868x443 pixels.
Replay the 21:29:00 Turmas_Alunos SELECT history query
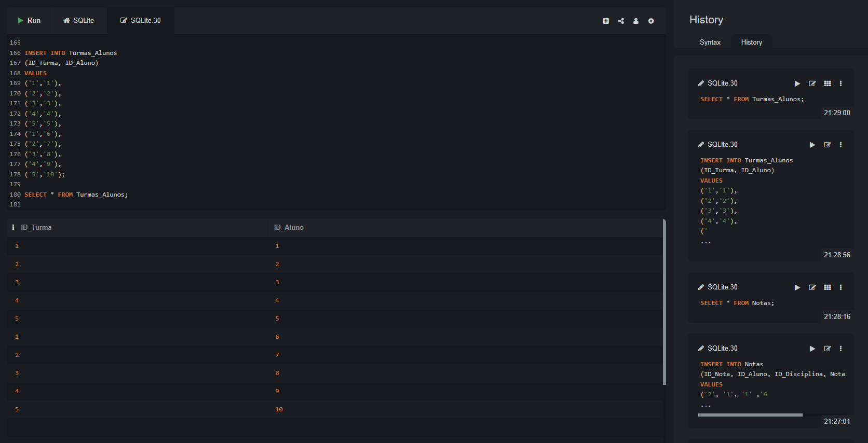pyautogui.click(x=797, y=84)
